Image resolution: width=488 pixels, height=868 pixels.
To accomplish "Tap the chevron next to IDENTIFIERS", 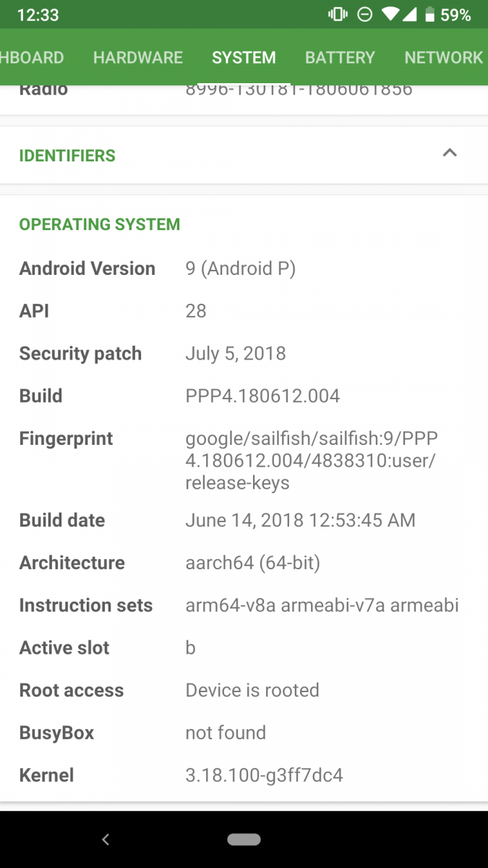I will pos(450,153).
